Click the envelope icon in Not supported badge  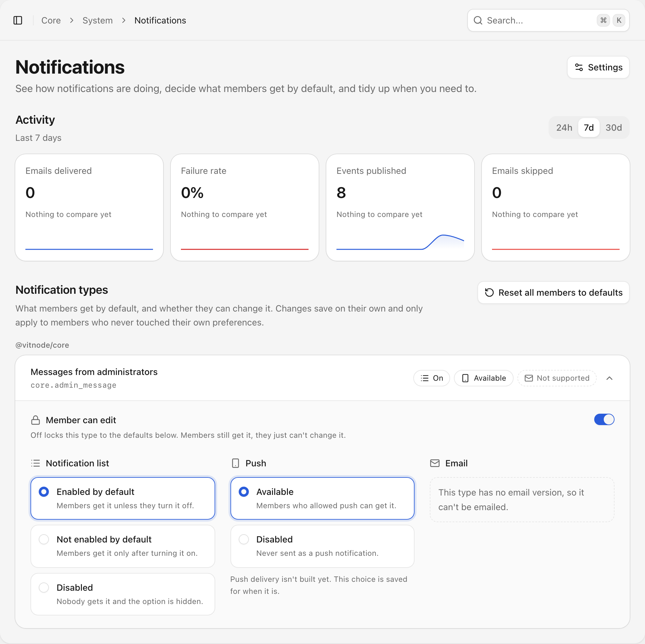pyautogui.click(x=529, y=378)
